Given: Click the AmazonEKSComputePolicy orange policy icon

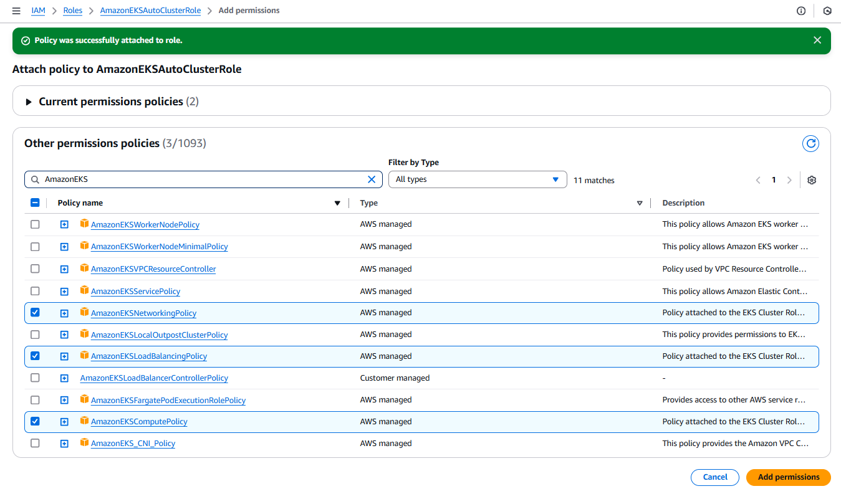Looking at the screenshot, I should tap(84, 421).
